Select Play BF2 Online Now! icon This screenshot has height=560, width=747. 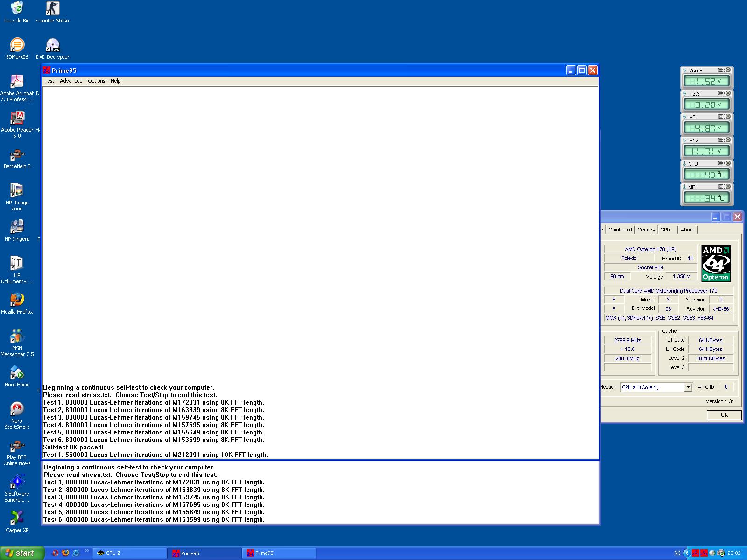(17, 452)
